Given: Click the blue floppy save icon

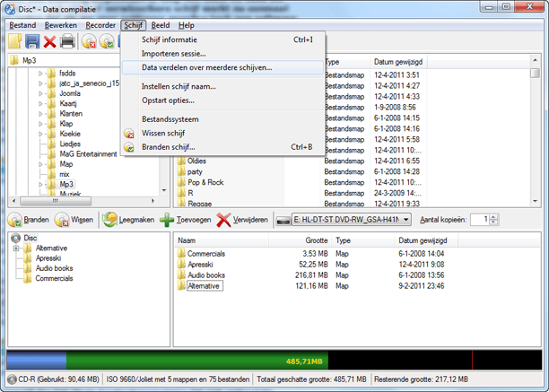Looking at the screenshot, I should [x=32, y=41].
